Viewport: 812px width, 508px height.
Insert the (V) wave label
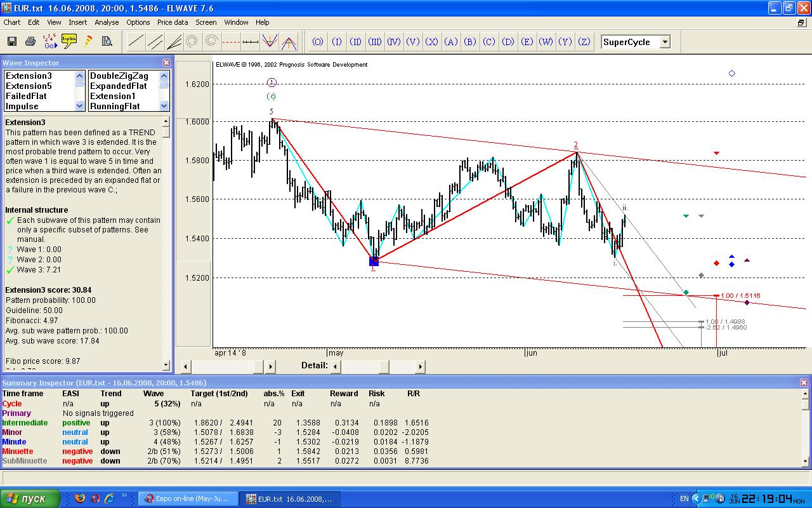(413, 43)
